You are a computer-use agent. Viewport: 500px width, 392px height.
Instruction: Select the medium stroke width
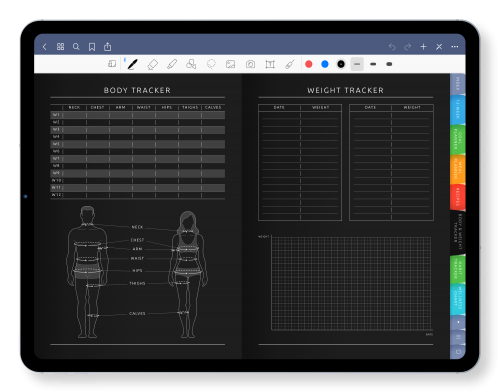(373, 64)
